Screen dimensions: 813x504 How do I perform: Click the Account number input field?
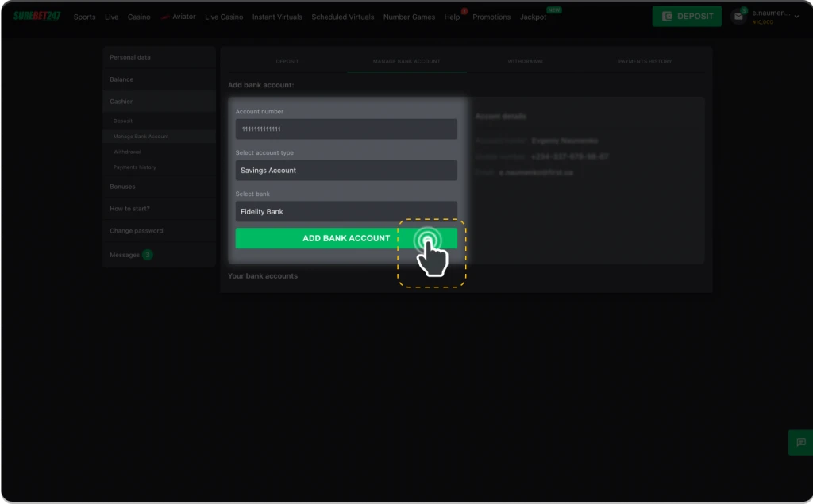tap(345, 129)
